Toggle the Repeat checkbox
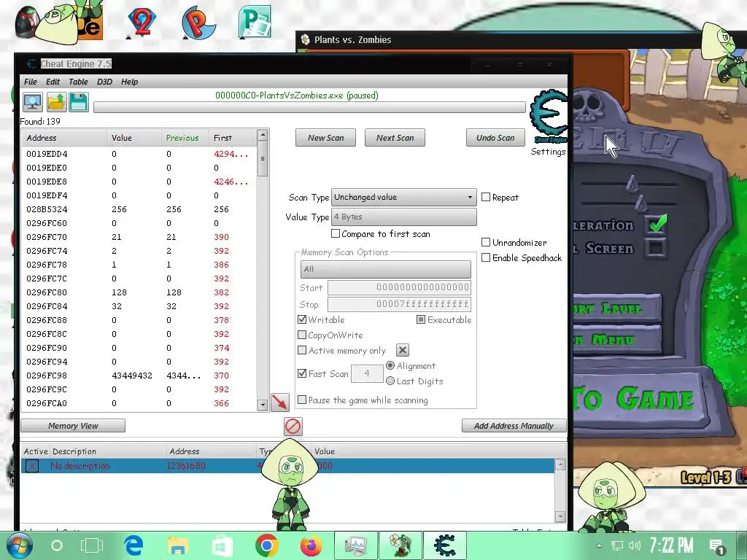Viewport: 747px width, 560px height. pyautogui.click(x=486, y=197)
